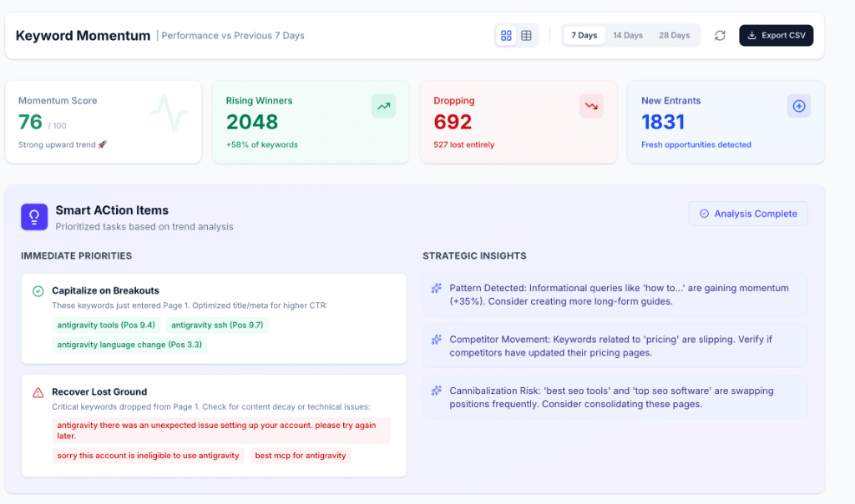Click the trend-down icon on Dropping card
This screenshot has width=855, height=504.
pos(591,106)
